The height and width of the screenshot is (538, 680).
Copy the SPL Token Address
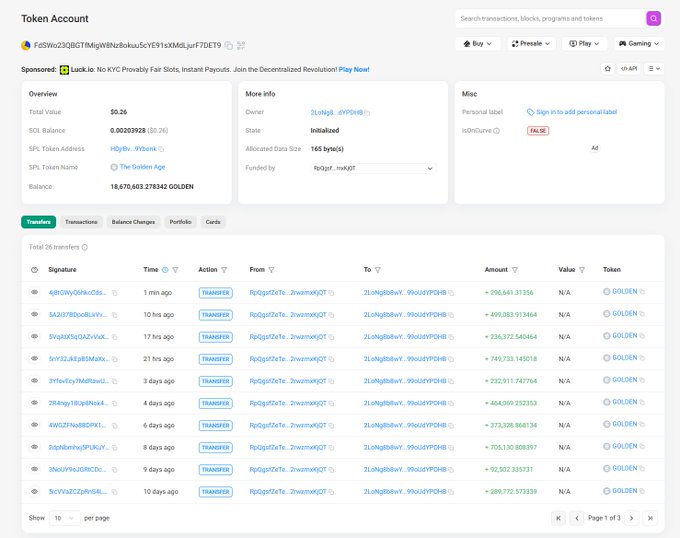pos(161,148)
